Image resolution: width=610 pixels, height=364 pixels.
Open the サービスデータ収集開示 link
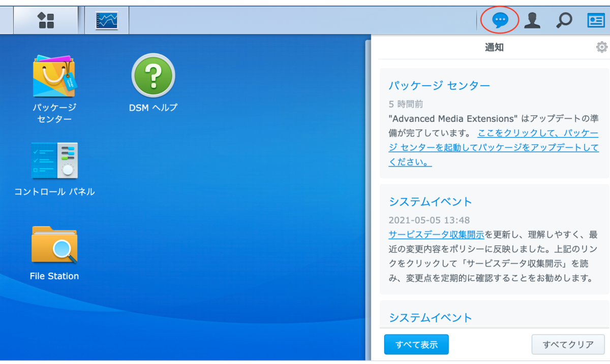click(x=436, y=235)
